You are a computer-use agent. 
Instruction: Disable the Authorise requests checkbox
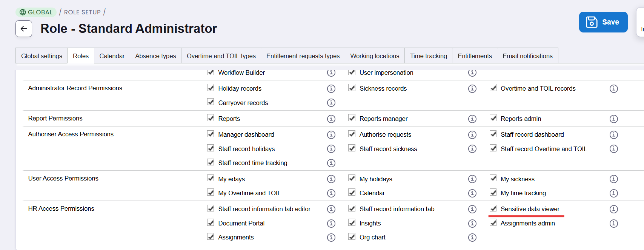point(352,134)
